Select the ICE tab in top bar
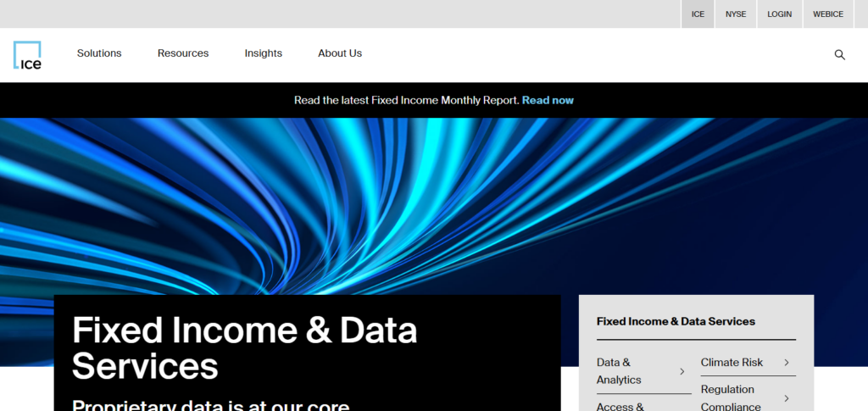The height and width of the screenshot is (411, 868). tap(698, 14)
